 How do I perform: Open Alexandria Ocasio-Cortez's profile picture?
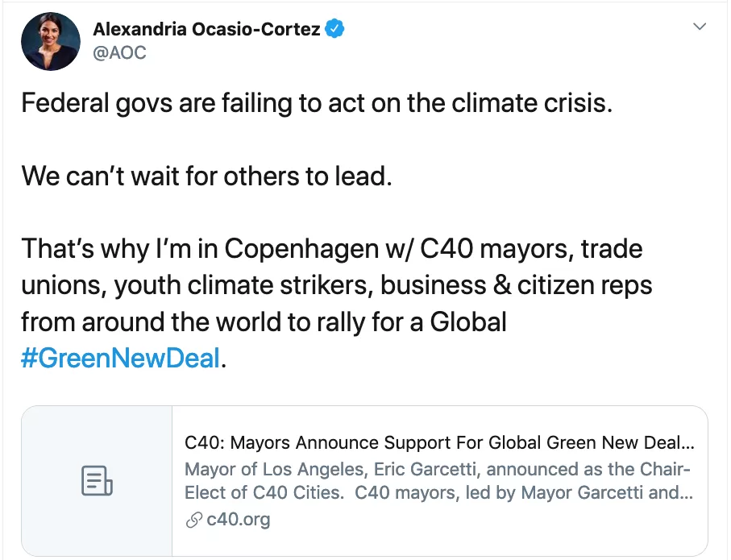coord(50,41)
